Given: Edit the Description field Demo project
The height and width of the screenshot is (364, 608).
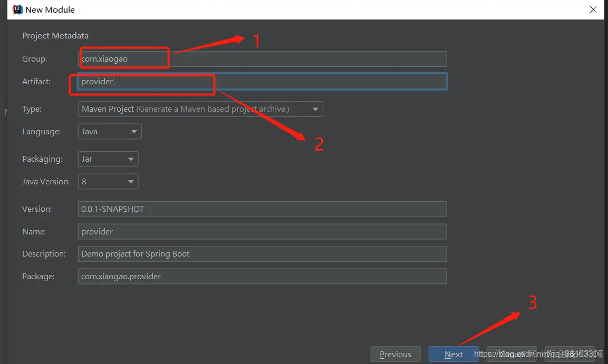Looking at the screenshot, I should tap(262, 253).
